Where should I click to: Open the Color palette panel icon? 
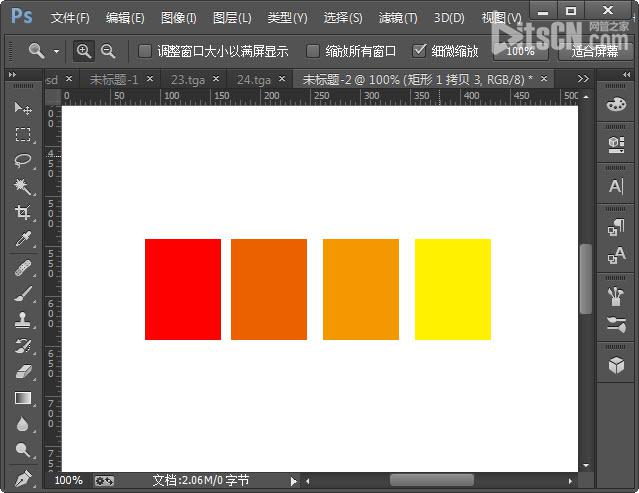click(616, 104)
